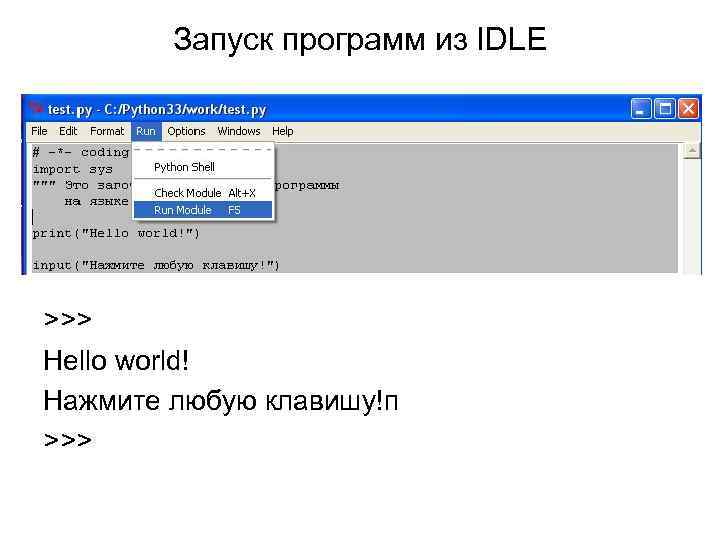Screen dimensions: 720x540
Task: Click the test.py title bar text
Action: point(157,109)
